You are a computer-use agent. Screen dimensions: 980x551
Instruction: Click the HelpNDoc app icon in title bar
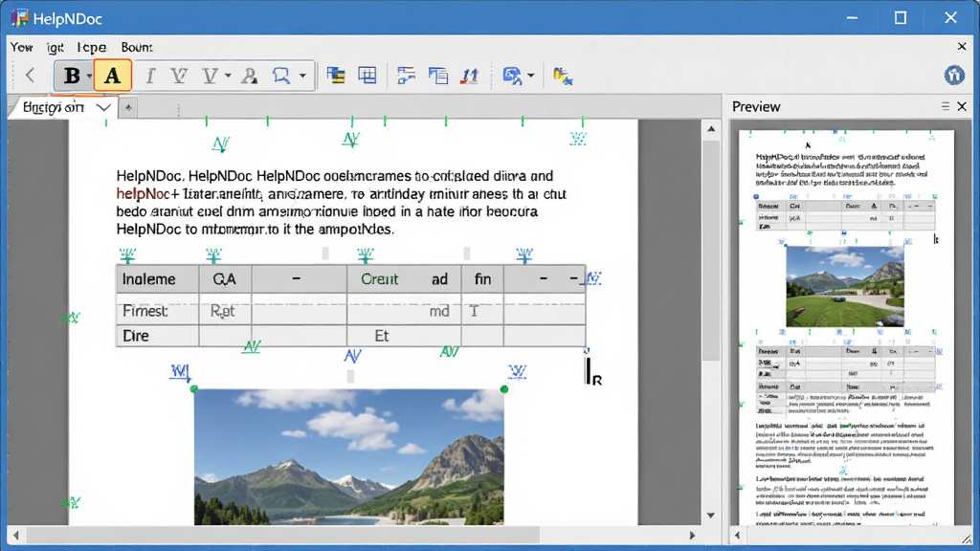point(19,18)
